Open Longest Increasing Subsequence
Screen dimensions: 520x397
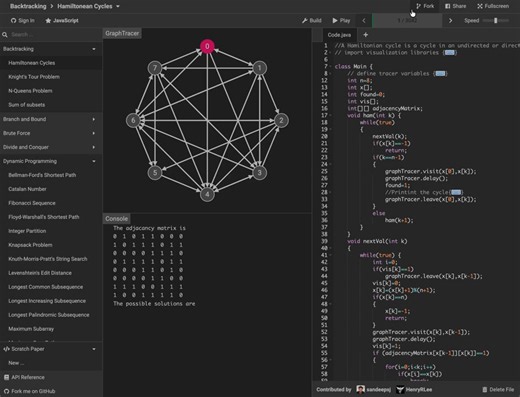pos(51,301)
